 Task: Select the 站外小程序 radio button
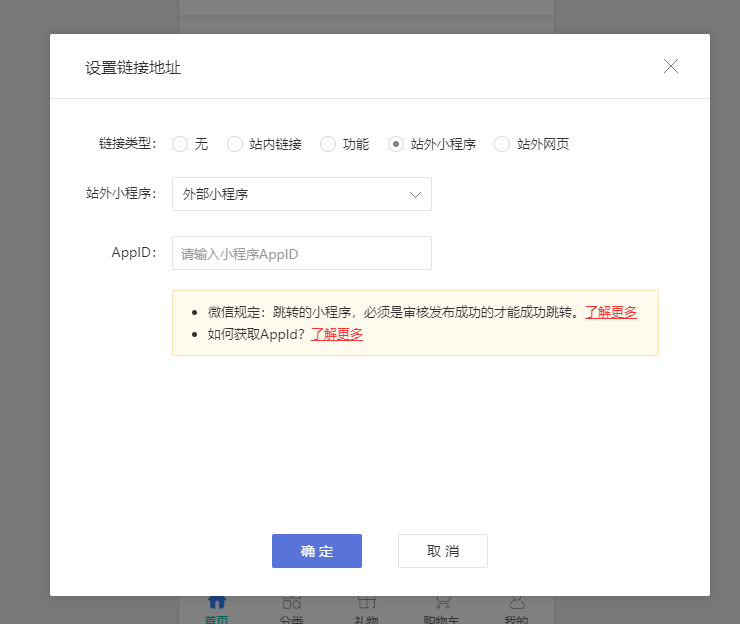395,144
